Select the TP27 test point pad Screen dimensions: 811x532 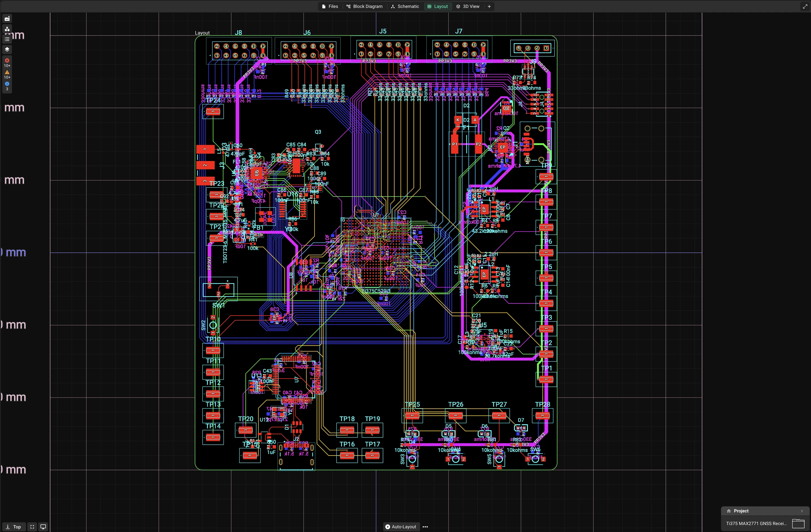[x=499, y=415]
